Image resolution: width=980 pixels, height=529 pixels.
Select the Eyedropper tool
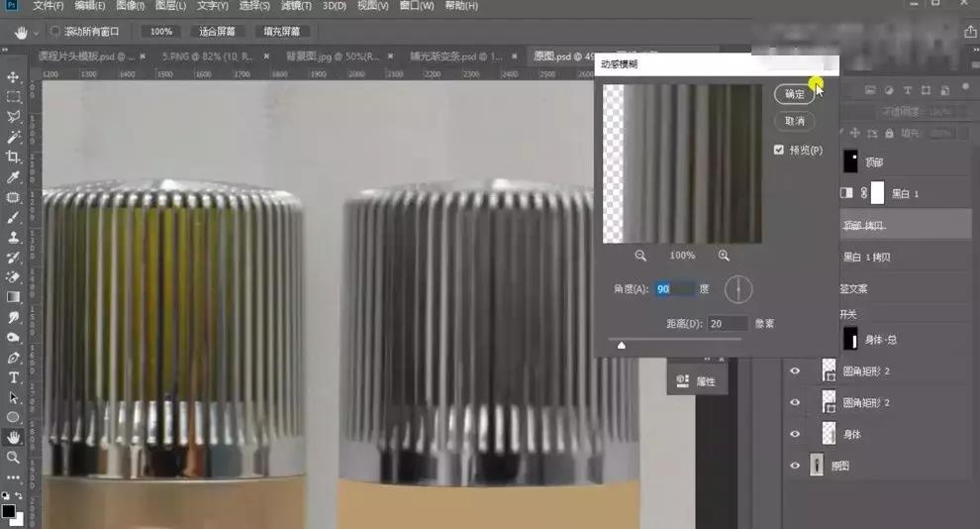pos(13,177)
